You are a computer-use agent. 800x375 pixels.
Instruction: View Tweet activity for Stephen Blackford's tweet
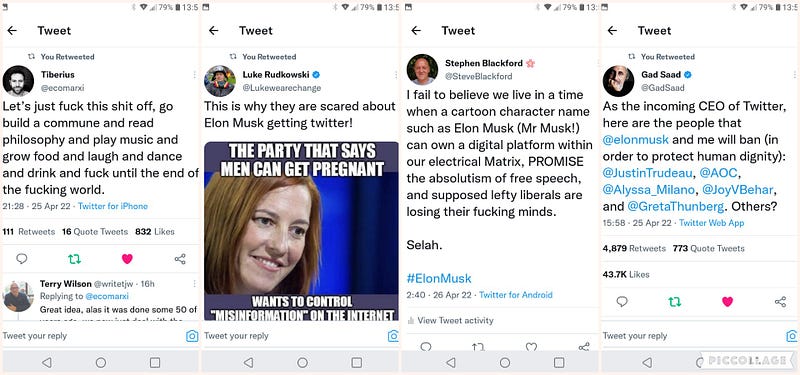tap(451, 320)
